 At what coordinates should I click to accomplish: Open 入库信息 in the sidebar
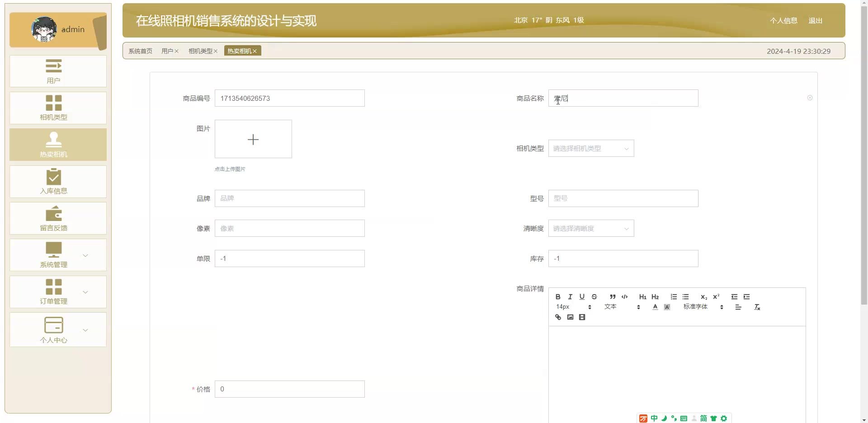[58, 182]
